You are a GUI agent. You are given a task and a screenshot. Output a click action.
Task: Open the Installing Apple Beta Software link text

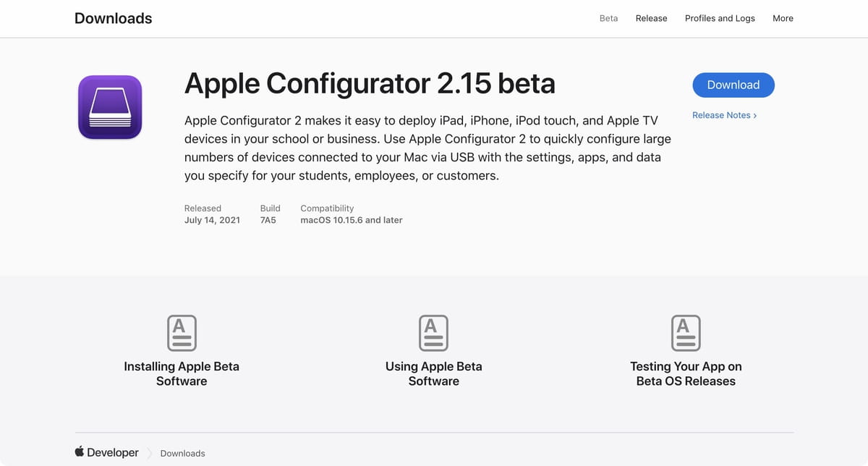coord(182,373)
